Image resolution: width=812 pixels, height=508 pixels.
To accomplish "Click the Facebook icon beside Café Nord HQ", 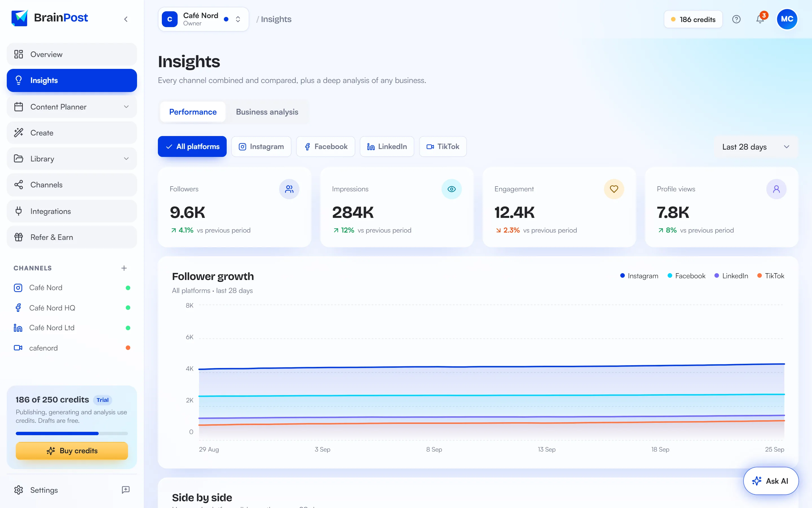I will point(18,308).
